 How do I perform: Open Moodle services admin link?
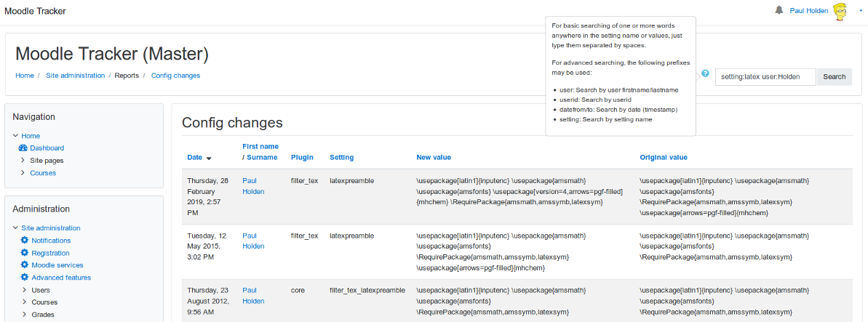click(x=57, y=265)
